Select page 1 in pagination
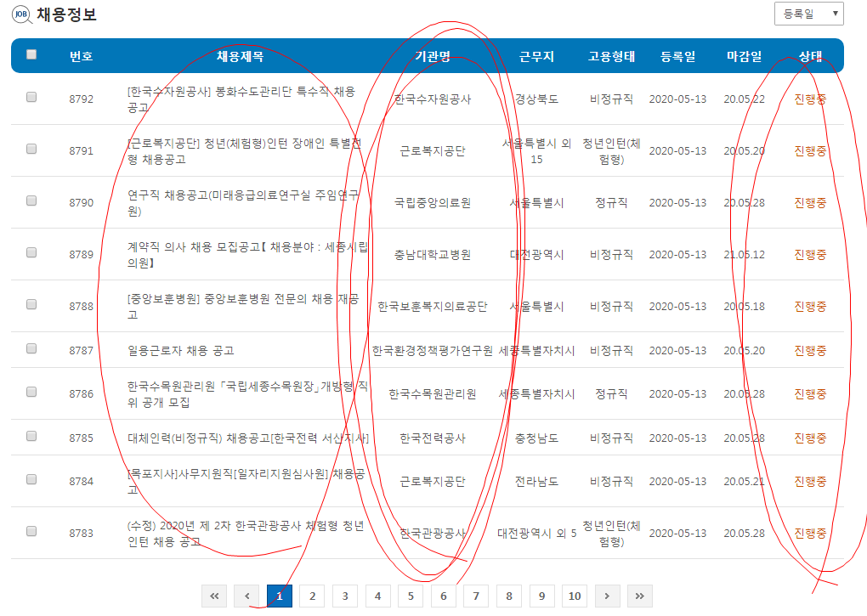The image size is (867, 616). click(x=280, y=596)
